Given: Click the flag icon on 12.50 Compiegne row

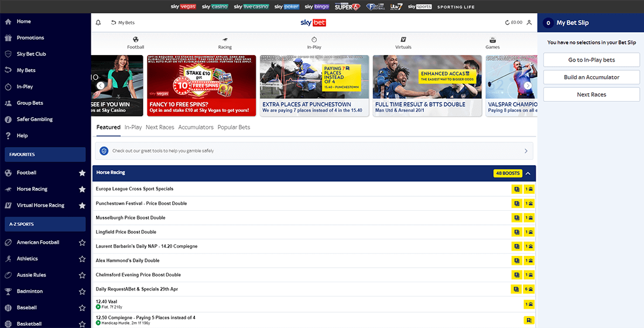Looking at the screenshot, I should pos(529,320).
